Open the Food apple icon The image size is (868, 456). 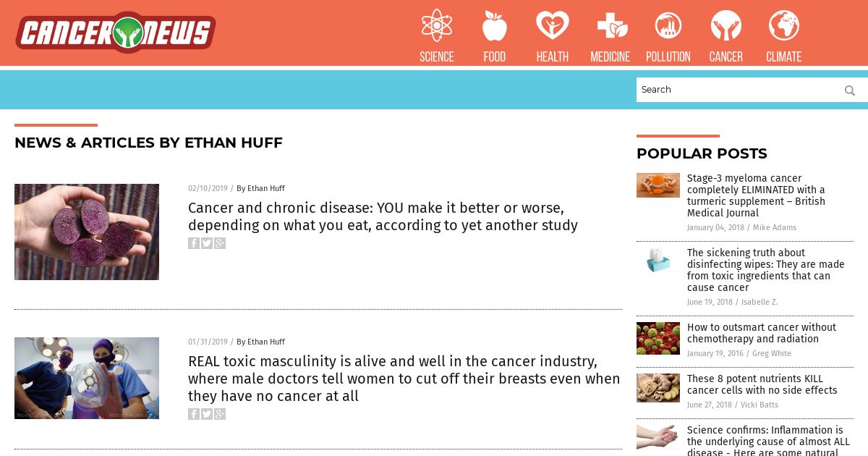click(x=495, y=25)
